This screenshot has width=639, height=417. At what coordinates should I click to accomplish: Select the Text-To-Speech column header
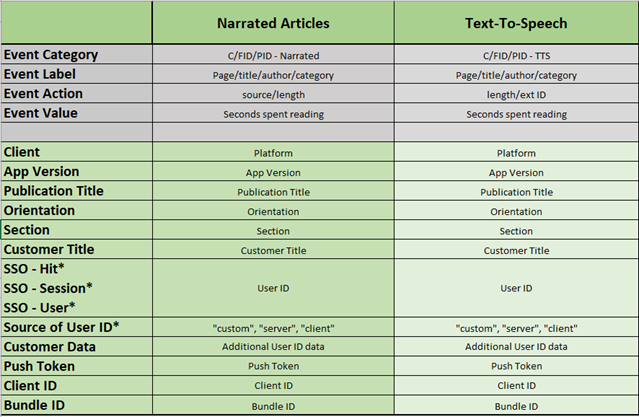[516, 23]
